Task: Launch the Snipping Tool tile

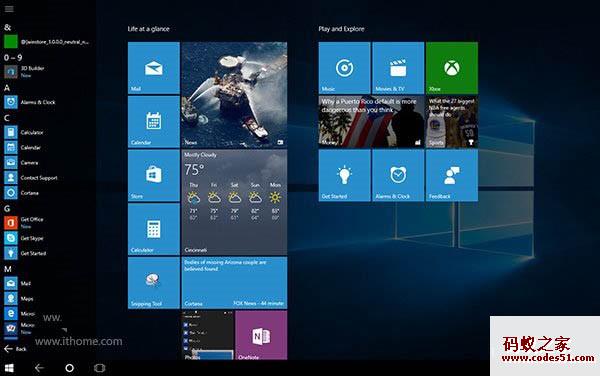Action: 153,283
